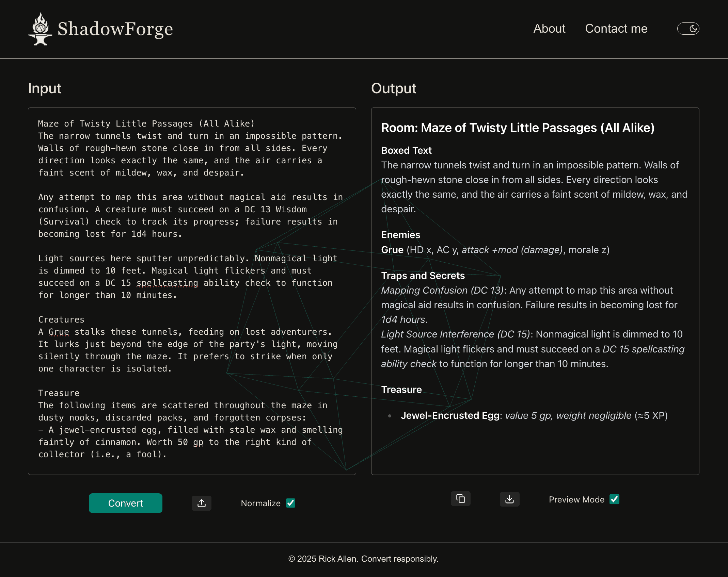Open the Contact me page
The width and height of the screenshot is (728, 577).
click(x=616, y=29)
